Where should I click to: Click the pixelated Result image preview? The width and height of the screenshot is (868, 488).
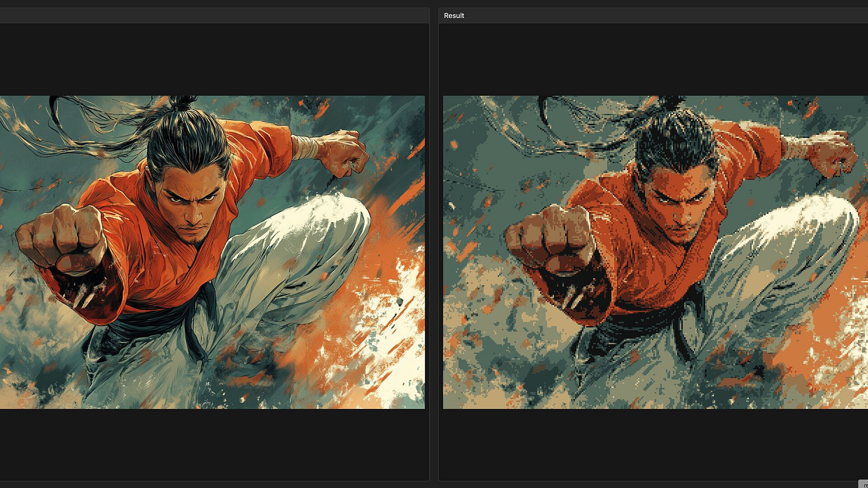tap(655, 252)
